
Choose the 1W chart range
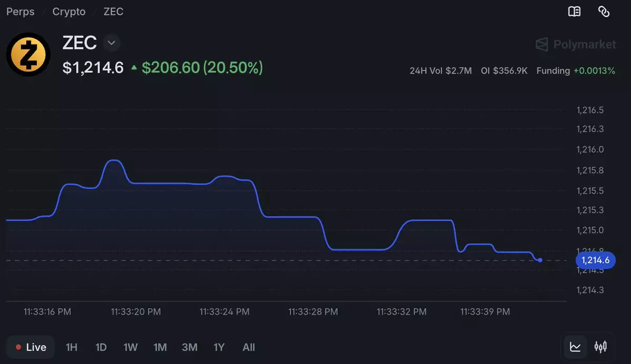pos(130,347)
